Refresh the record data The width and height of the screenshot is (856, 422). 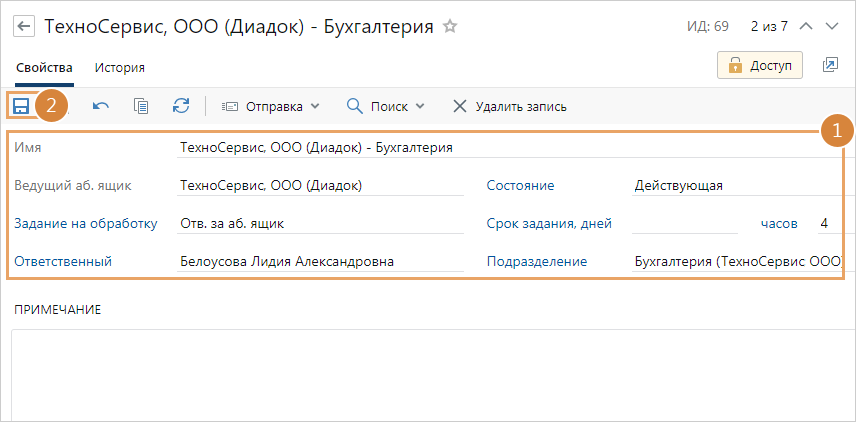pyautogui.click(x=181, y=106)
